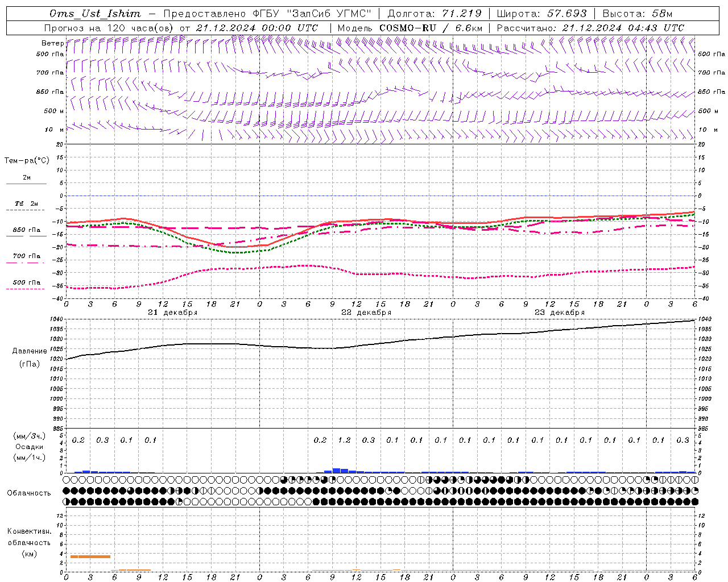The height and width of the screenshot is (582, 728).
Task: Click the station title Oms_Ust_Ishim
Action: tap(95, 14)
